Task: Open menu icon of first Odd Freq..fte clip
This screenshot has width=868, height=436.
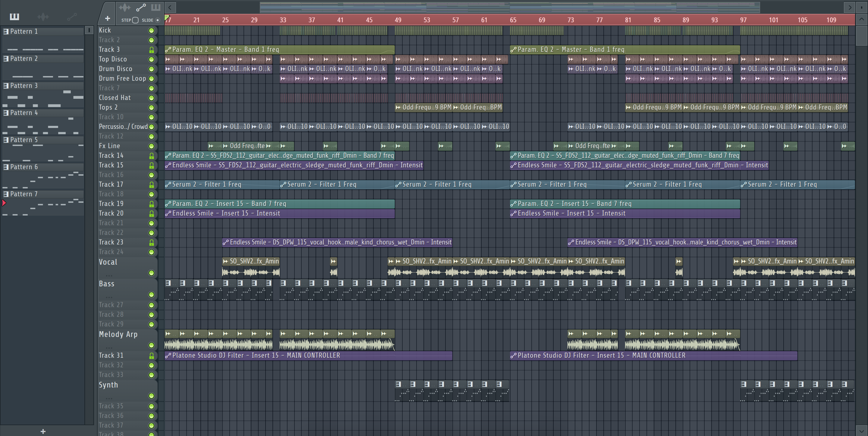Action: tap(225, 146)
